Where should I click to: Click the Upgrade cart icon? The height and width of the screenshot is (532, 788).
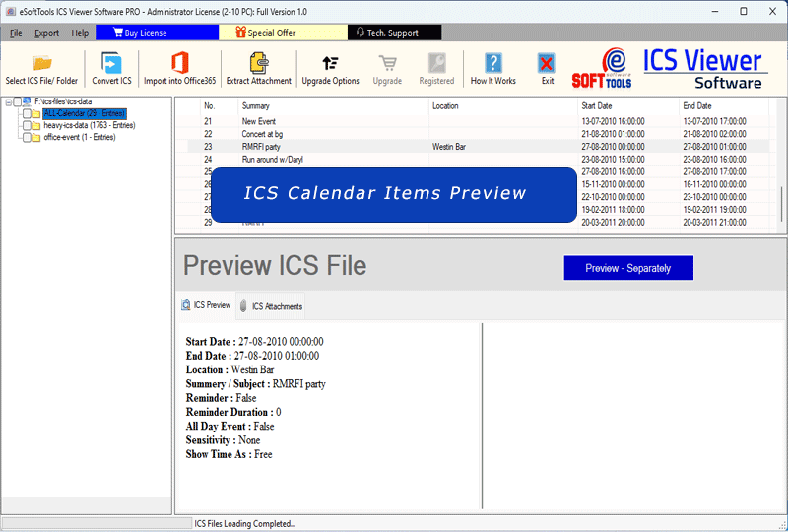[x=387, y=63]
